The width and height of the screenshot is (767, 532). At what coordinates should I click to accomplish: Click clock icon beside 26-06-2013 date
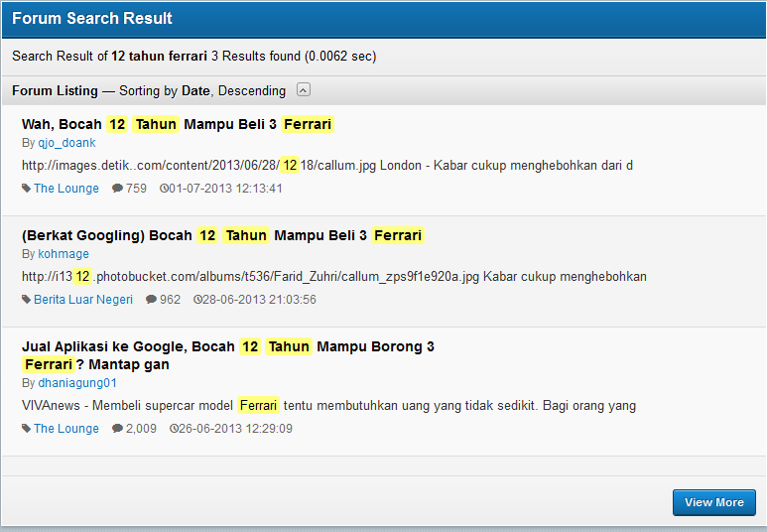[x=174, y=429]
